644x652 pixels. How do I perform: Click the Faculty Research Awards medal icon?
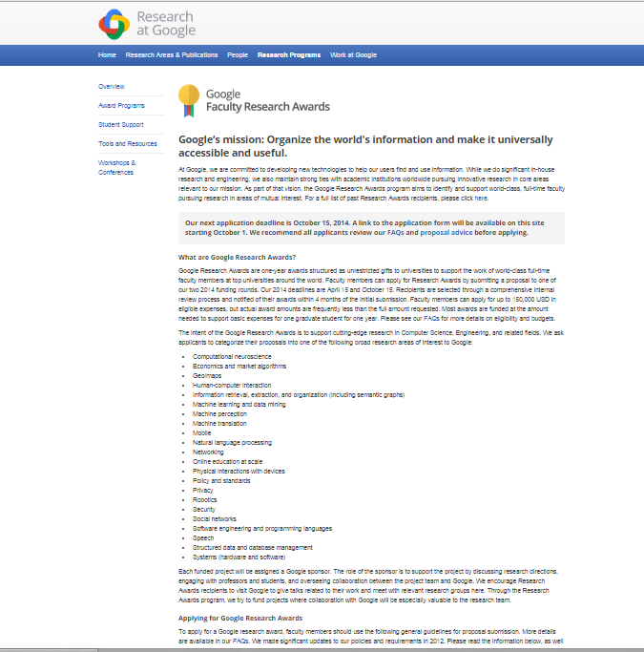click(189, 99)
